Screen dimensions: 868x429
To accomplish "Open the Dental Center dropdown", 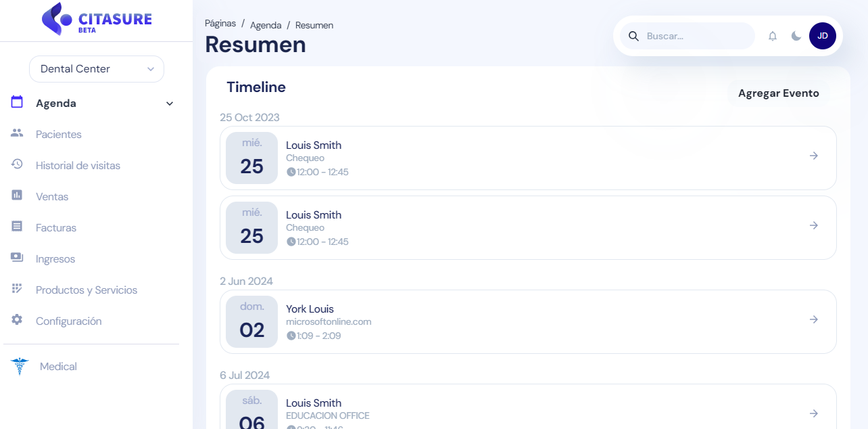I will pyautogui.click(x=97, y=69).
